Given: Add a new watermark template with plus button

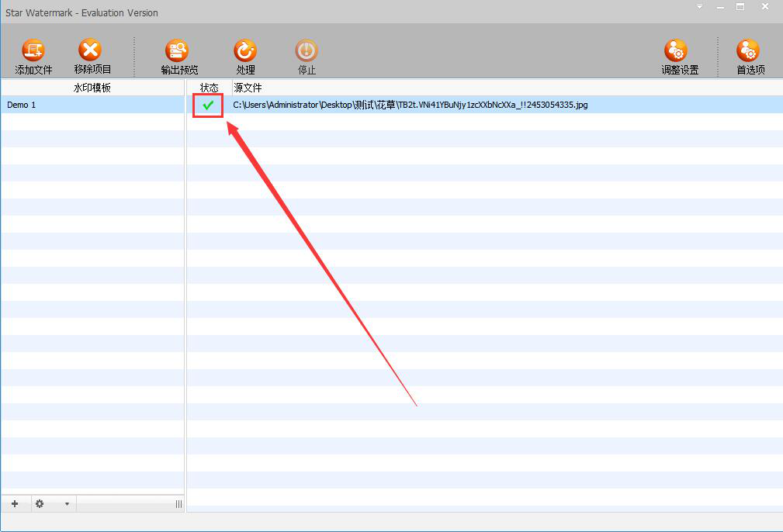Looking at the screenshot, I should tap(15, 503).
